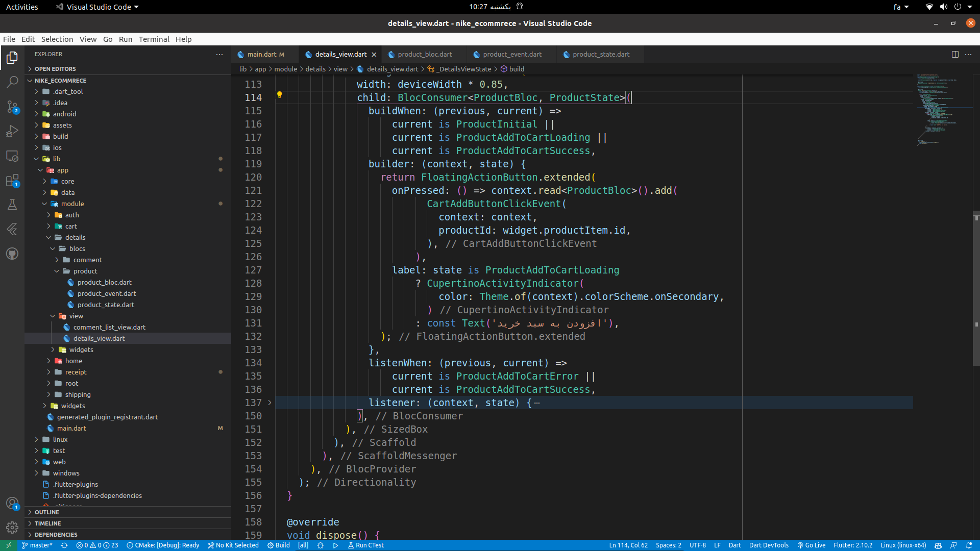This screenshot has width=980, height=551.
Task: Click the Dart language mode indicator
Action: (734, 545)
